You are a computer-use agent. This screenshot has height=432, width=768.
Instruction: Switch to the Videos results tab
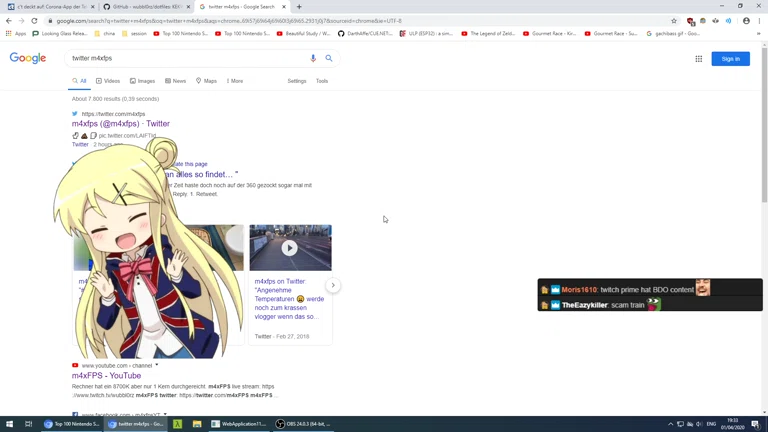(108, 81)
